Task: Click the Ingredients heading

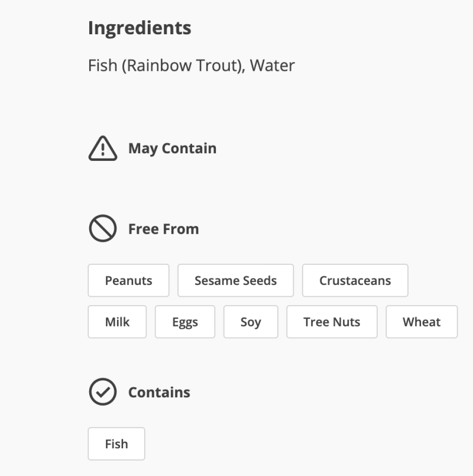Action: (140, 28)
